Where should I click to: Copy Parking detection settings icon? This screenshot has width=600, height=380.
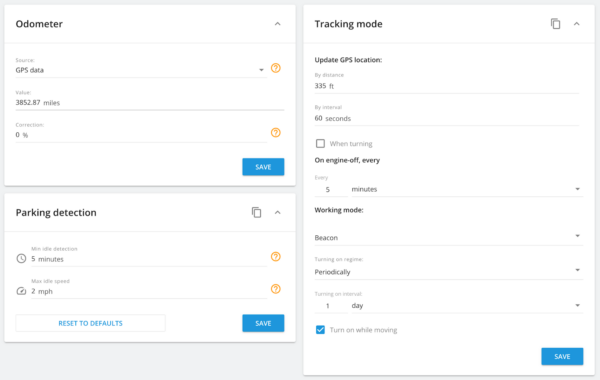pos(256,212)
